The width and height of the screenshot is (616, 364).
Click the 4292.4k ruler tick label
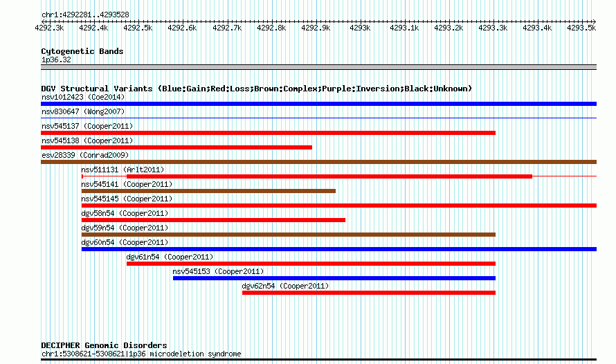93,28
